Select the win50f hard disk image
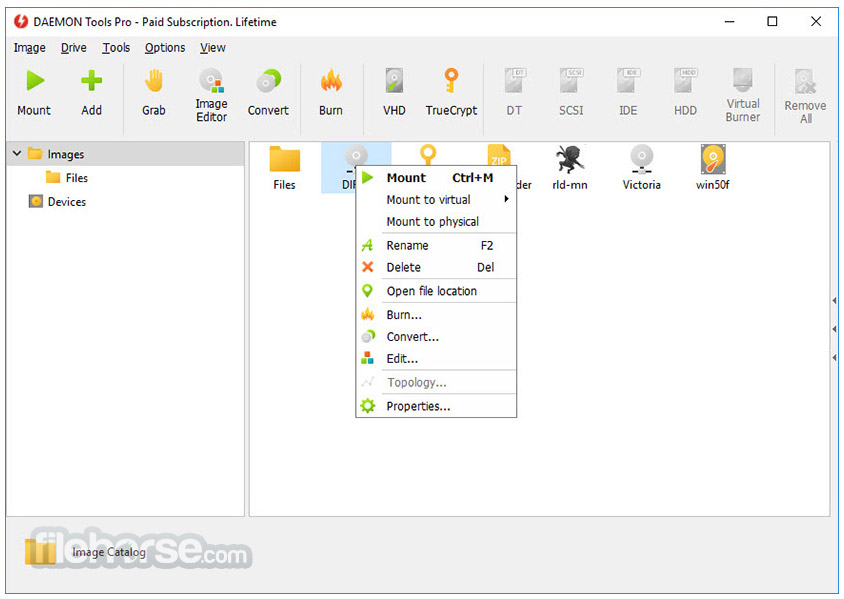This screenshot has width=844, height=599. coord(713,168)
